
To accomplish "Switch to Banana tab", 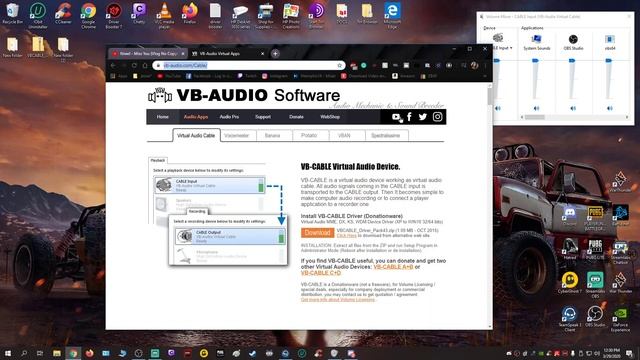I will point(272,136).
